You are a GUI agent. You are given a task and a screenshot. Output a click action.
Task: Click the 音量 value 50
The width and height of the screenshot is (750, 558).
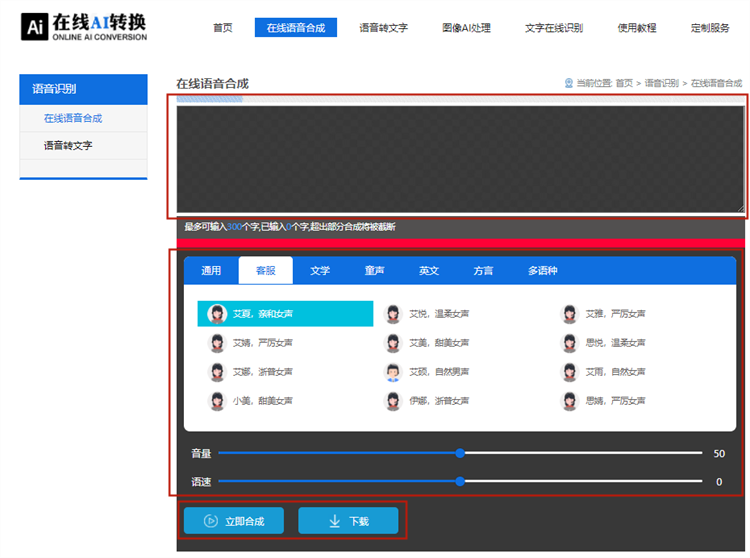[x=719, y=453]
